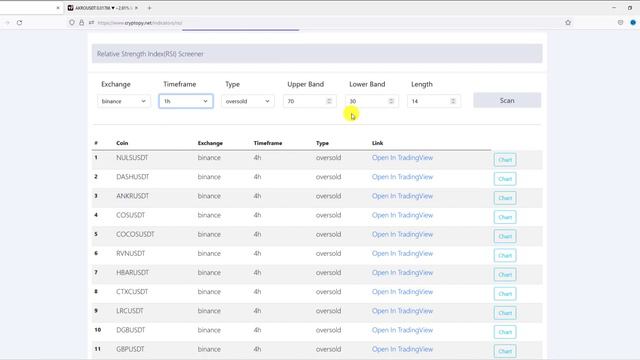Open the Exchange dropdown set to binance

point(124,101)
